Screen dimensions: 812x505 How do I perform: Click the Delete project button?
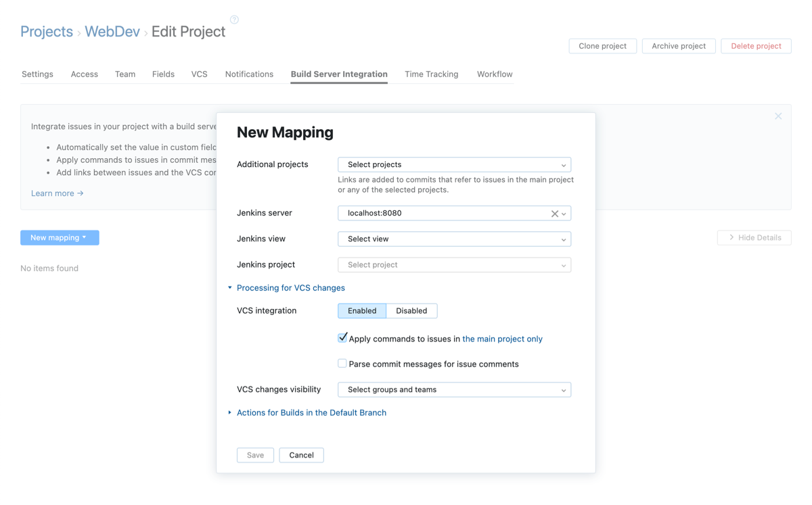coord(756,46)
